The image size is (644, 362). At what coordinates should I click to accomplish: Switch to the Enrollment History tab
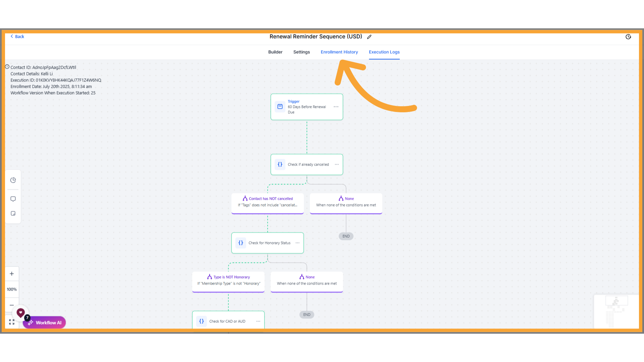(x=339, y=52)
